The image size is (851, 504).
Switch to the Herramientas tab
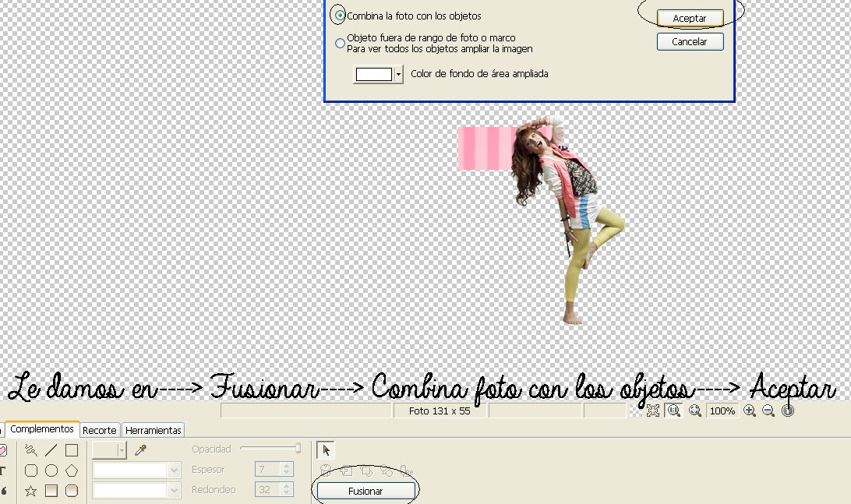pos(153,430)
